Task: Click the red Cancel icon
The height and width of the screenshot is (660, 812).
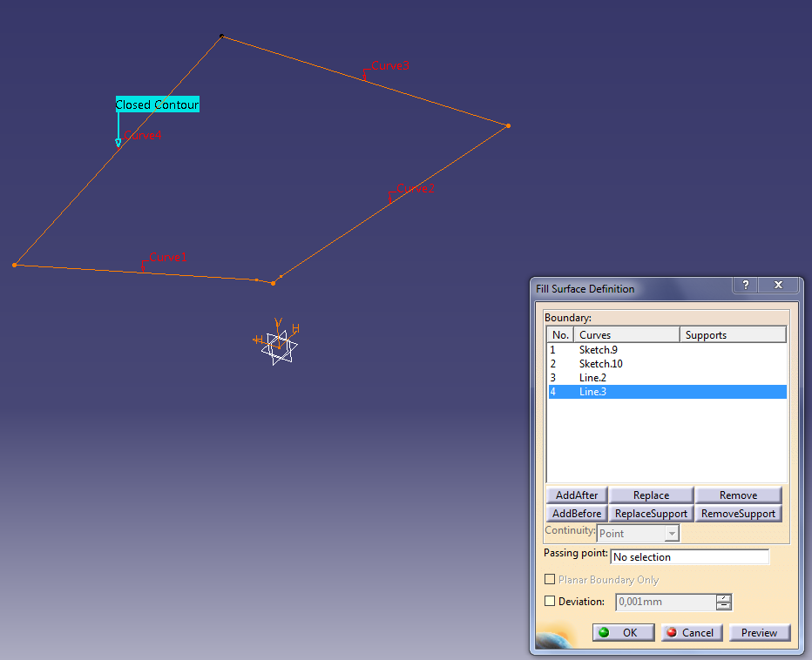Action: coord(673,632)
